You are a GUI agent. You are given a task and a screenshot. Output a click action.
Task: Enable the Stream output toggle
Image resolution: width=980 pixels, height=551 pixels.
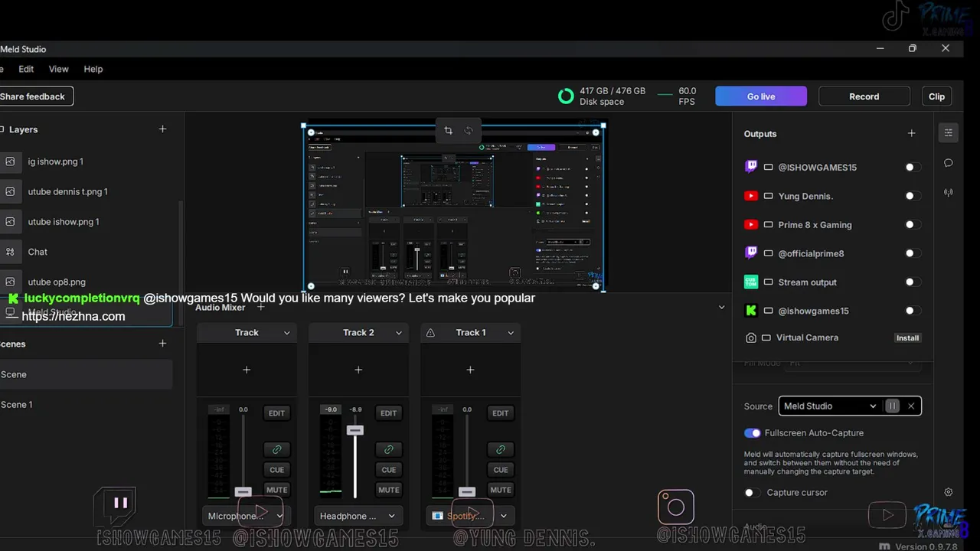point(913,282)
